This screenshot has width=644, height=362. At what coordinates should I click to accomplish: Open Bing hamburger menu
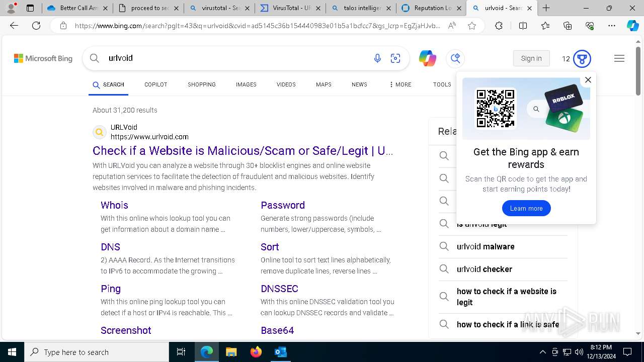pos(619,58)
